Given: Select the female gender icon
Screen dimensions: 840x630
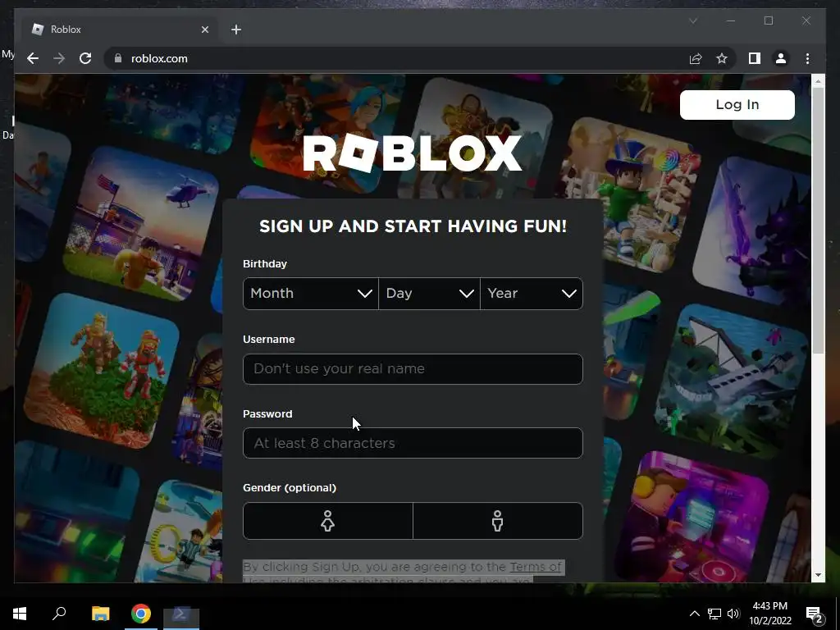Looking at the screenshot, I should [328, 521].
